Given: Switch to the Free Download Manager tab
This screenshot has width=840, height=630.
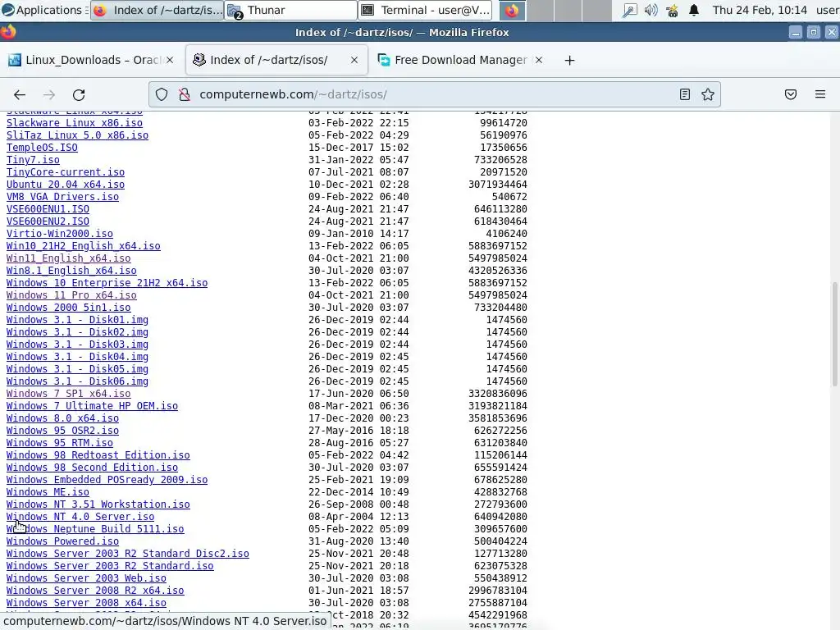Looking at the screenshot, I should tap(461, 60).
